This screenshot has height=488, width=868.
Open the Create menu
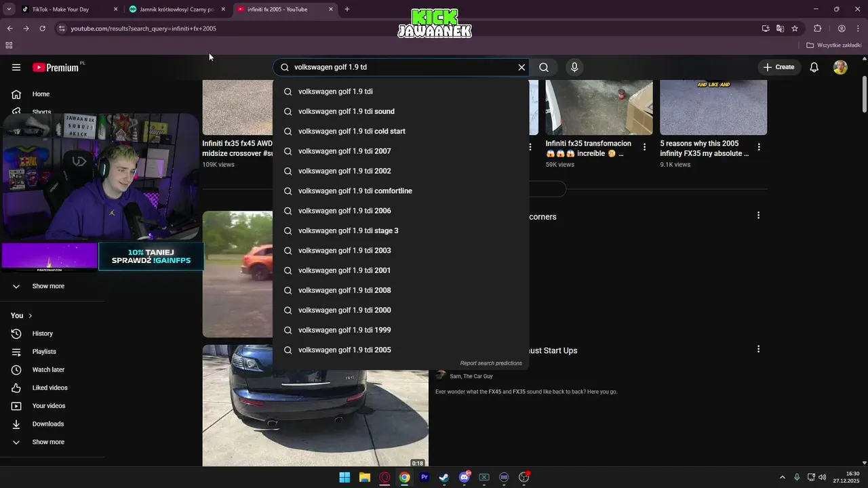778,67
